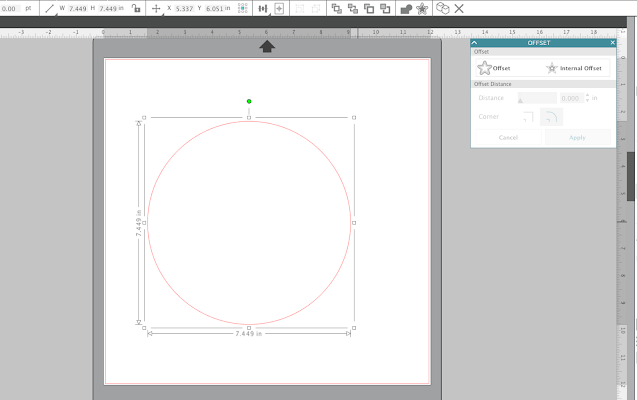
Task: Click the green rotation handle above the circle
Action: click(x=249, y=102)
